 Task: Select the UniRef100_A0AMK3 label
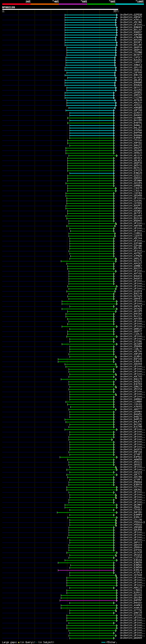(x=131, y=605)
